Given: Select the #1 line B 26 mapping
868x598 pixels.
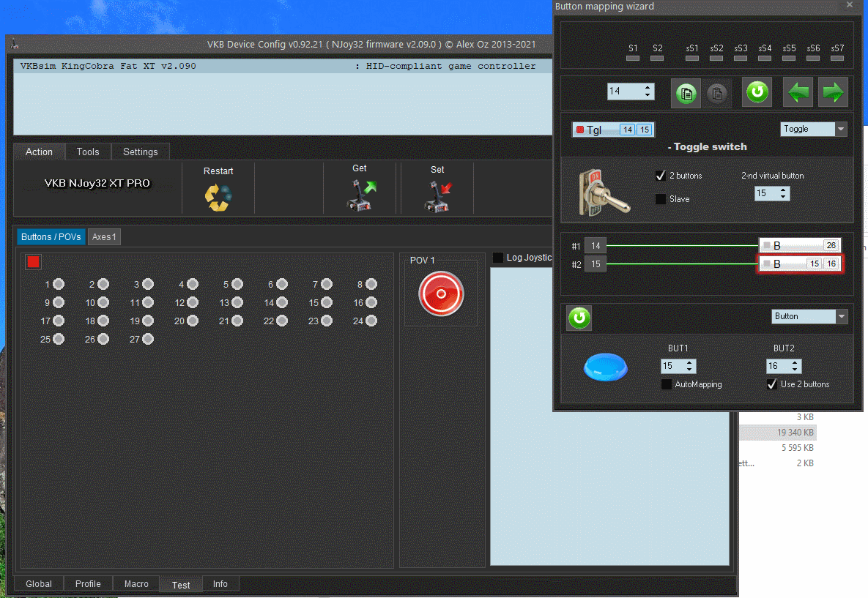Looking at the screenshot, I should (x=800, y=245).
